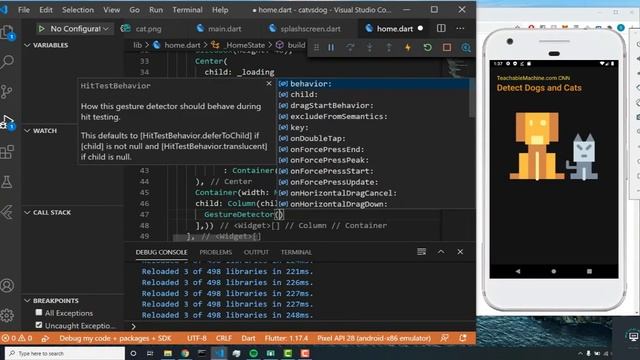
Task: Split the editor right
Action: tap(441, 28)
